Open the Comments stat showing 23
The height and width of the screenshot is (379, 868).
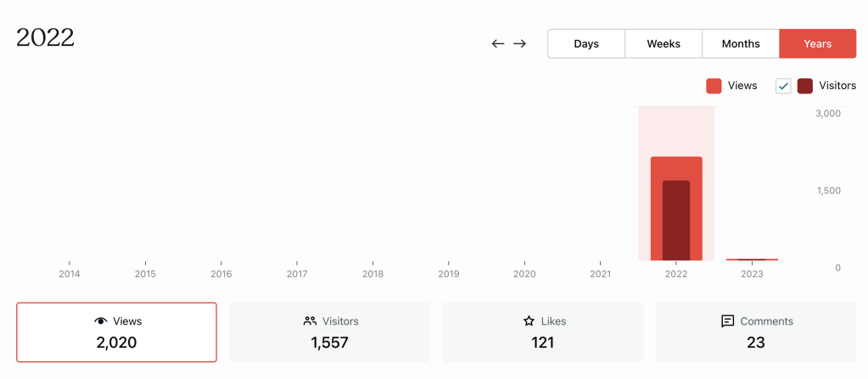755,332
